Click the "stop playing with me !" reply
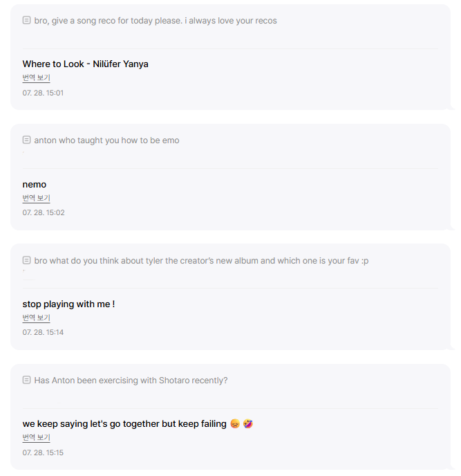The image size is (461, 476). coord(68,304)
